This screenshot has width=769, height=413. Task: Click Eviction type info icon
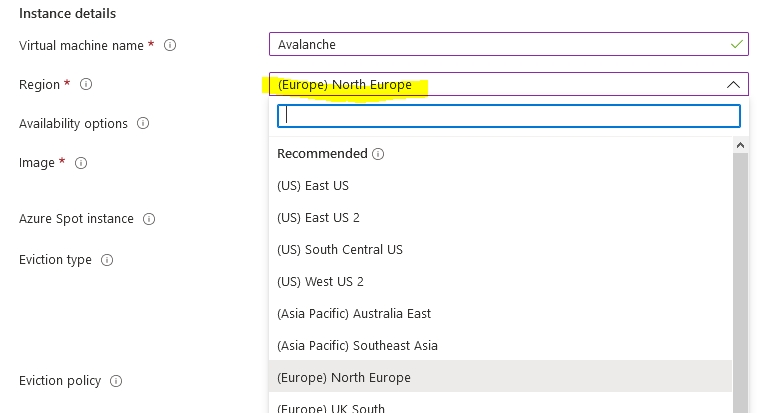click(107, 260)
